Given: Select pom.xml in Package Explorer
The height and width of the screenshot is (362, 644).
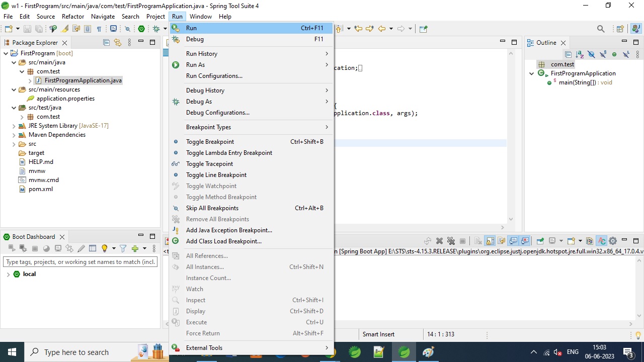Looking at the screenshot, I should coord(40,189).
